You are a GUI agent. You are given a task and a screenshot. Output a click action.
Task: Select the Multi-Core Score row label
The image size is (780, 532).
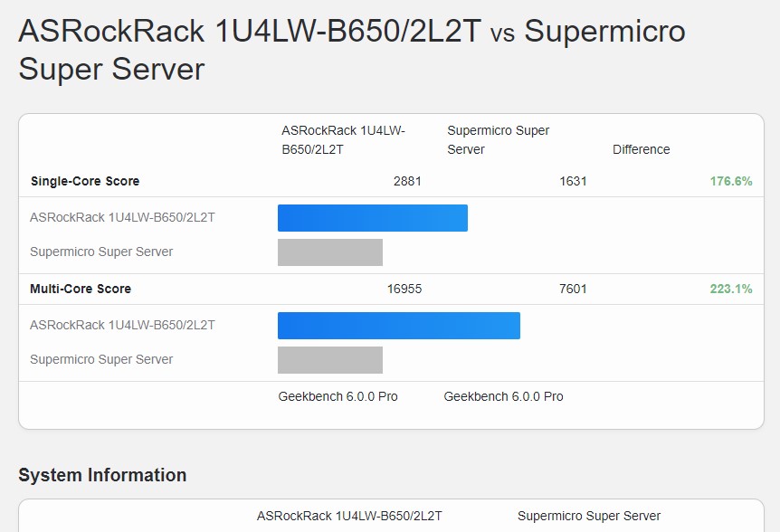pyautogui.click(x=81, y=289)
